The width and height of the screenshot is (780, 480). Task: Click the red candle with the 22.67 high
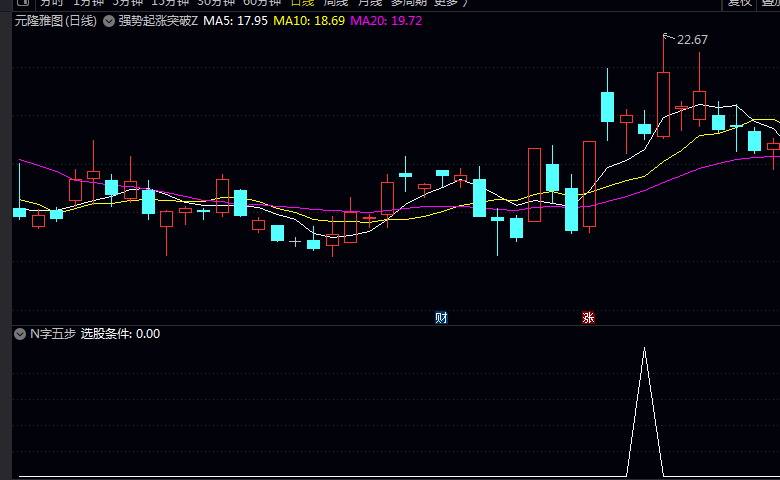pos(663,104)
